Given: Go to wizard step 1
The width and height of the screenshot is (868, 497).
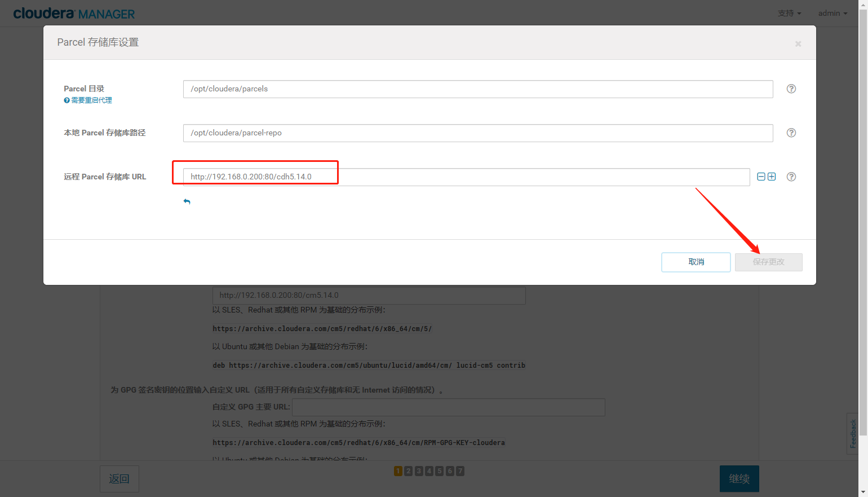Looking at the screenshot, I should pyautogui.click(x=398, y=470).
